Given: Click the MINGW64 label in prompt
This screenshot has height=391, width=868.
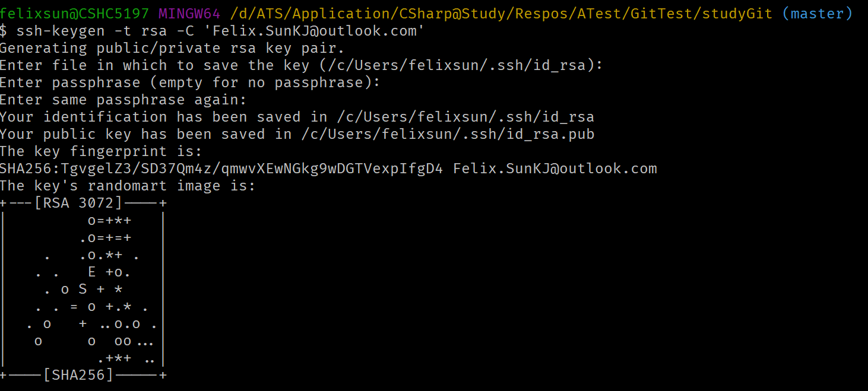Looking at the screenshot, I should pos(190,14).
